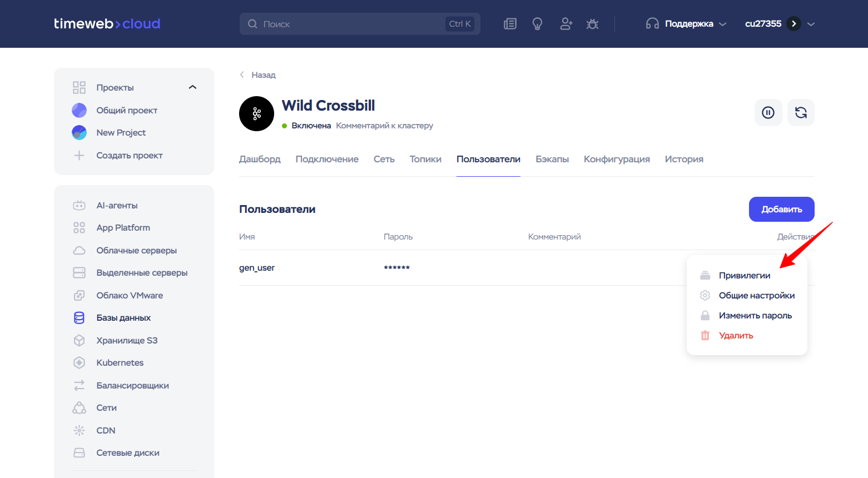This screenshot has width=868, height=478.
Task: Click the restart cluster refresh icon
Action: pyautogui.click(x=801, y=113)
